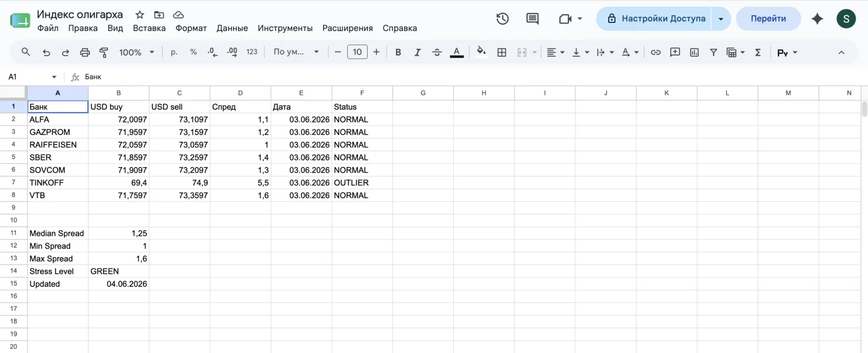Select the GREEN stress level cell
Screen dimensions: 868x353
(118, 271)
